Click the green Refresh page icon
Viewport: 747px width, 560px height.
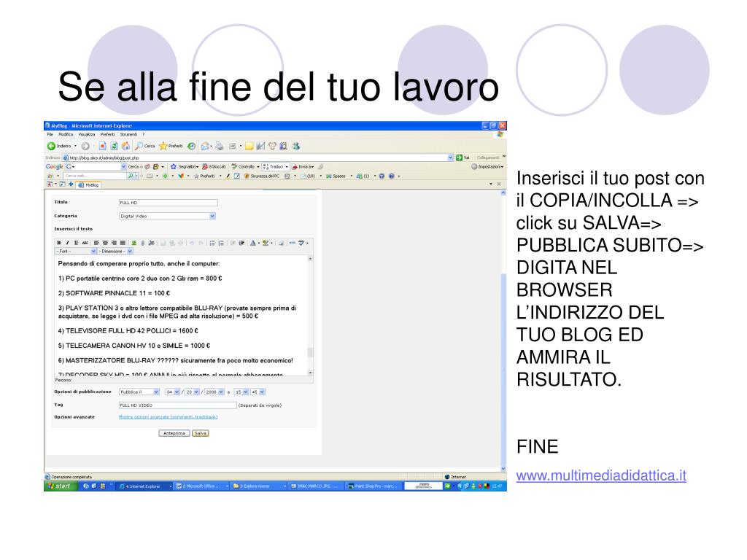coord(114,146)
